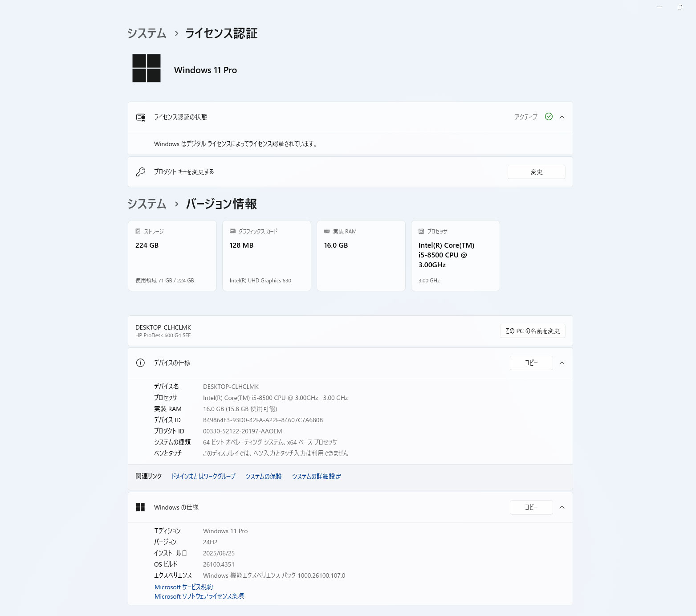This screenshot has width=696, height=616.
Task: Click the edition value Windows 11 Pro
Action: (x=225, y=531)
